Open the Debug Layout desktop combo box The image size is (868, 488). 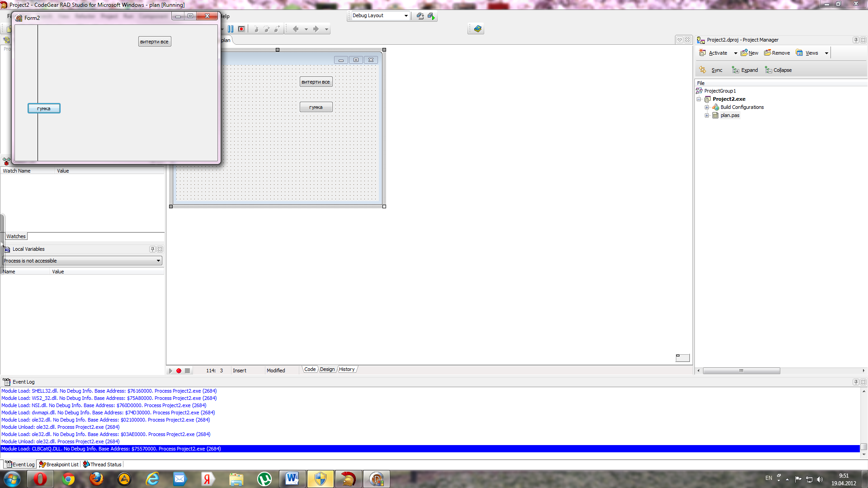point(380,16)
